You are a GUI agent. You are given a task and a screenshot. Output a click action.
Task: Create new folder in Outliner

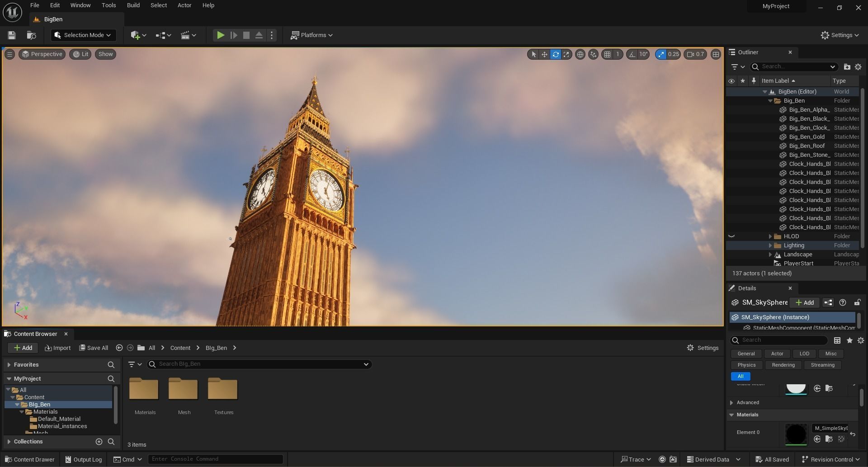[847, 67]
